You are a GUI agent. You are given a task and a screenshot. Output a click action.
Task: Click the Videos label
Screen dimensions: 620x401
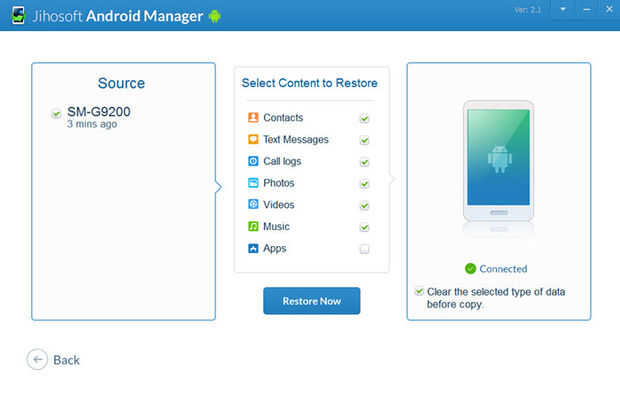click(279, 205)
